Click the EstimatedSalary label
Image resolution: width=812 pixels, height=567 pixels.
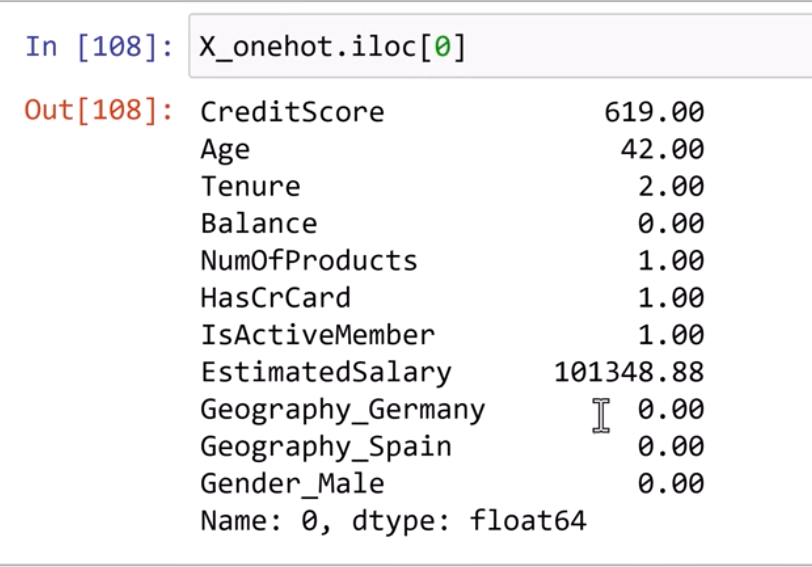(326, 373)
